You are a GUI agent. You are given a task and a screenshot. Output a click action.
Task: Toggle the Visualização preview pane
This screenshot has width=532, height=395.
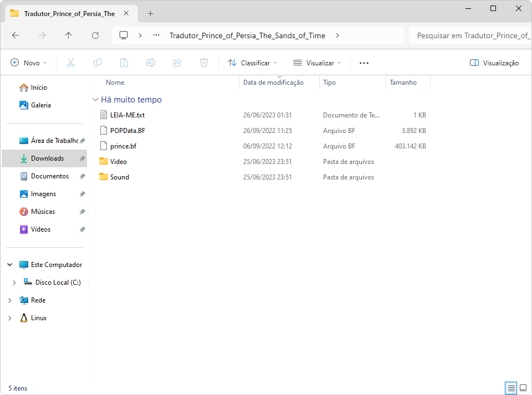494,63
